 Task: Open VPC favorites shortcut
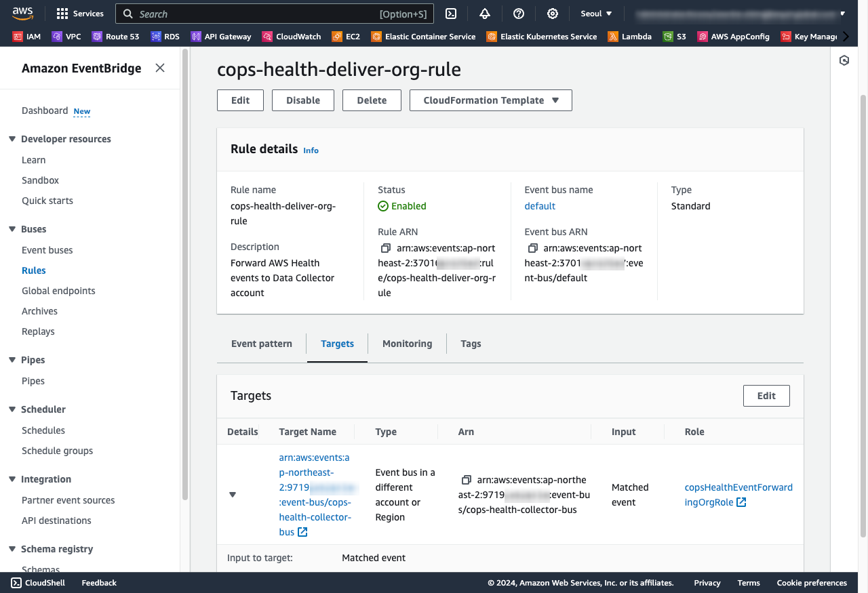(x=66, y=37)
